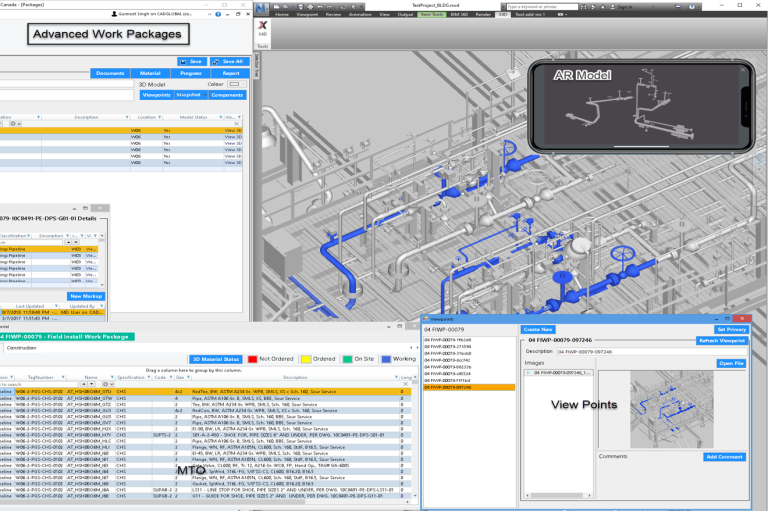Viewport: 768px width, 511px height.
Task: Open the Colour picker dropdown
Action: 237,84
